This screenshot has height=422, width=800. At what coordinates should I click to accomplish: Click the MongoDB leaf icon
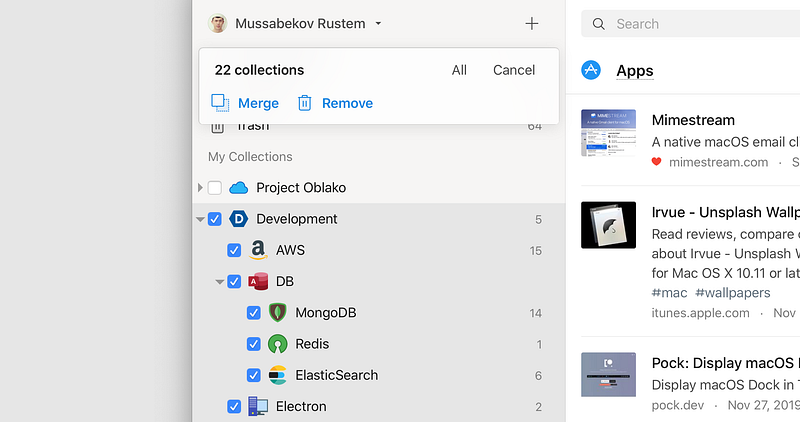pos(278,313)
